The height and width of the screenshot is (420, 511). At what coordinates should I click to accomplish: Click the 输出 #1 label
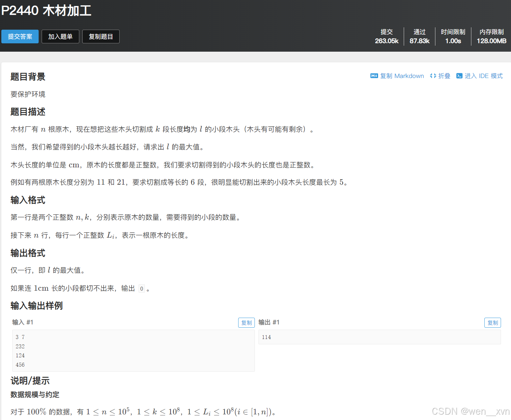click(x=269, y=322)
